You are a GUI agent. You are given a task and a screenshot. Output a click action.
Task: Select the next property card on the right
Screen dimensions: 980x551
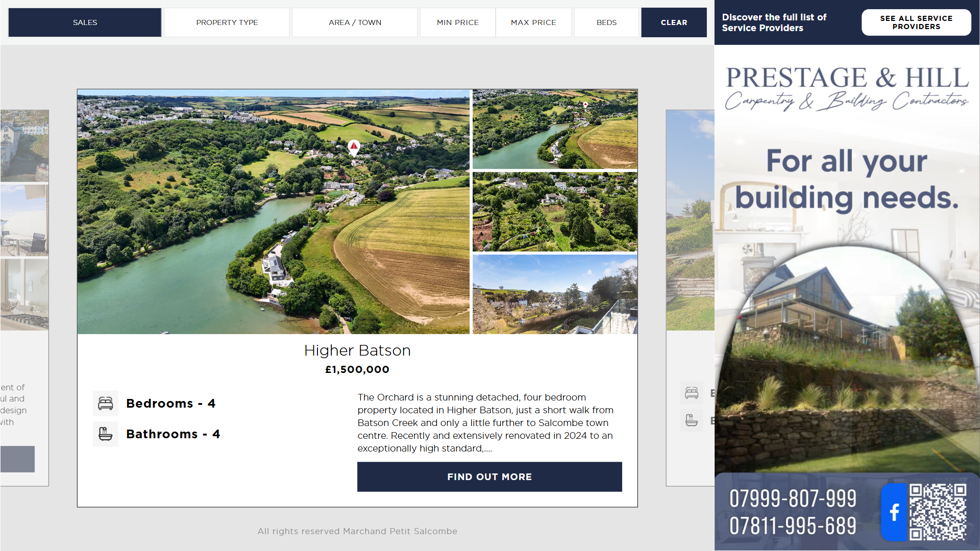(x=690, y=298)
